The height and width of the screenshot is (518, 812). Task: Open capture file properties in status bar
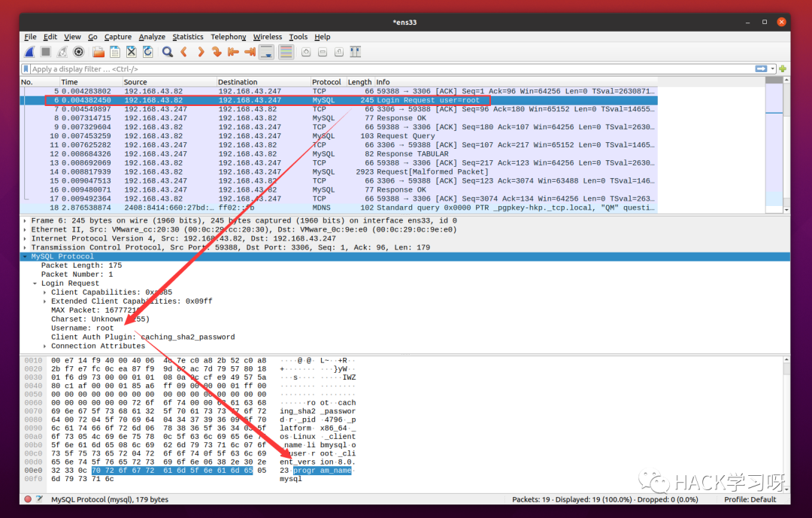[x=39, y=499]
